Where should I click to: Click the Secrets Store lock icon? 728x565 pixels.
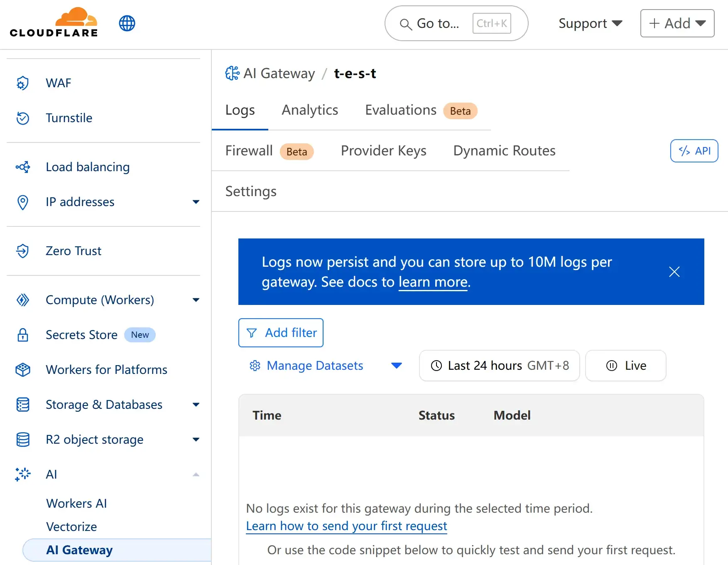[23, 335]
